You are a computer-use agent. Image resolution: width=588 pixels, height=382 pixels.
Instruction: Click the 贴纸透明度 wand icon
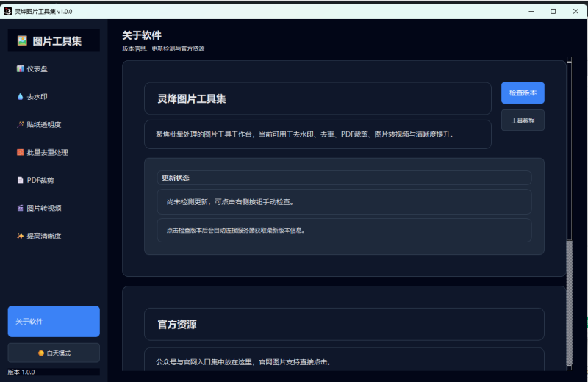[x=20, y=124]
